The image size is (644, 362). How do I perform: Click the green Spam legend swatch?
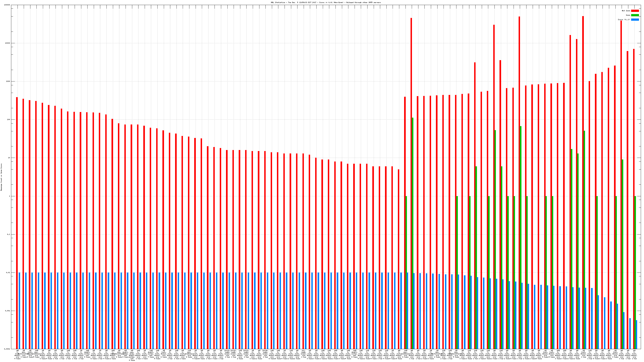tap(635, 15)
